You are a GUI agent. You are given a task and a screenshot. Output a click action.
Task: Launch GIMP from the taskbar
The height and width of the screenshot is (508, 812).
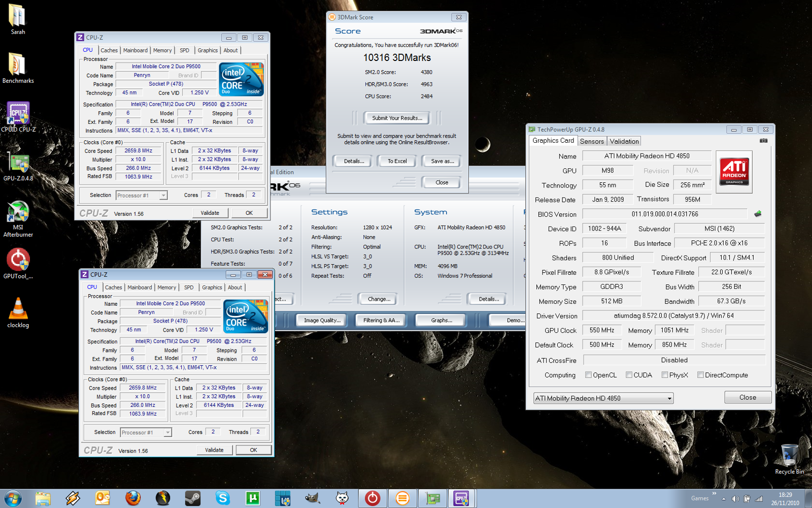[313, 498]
